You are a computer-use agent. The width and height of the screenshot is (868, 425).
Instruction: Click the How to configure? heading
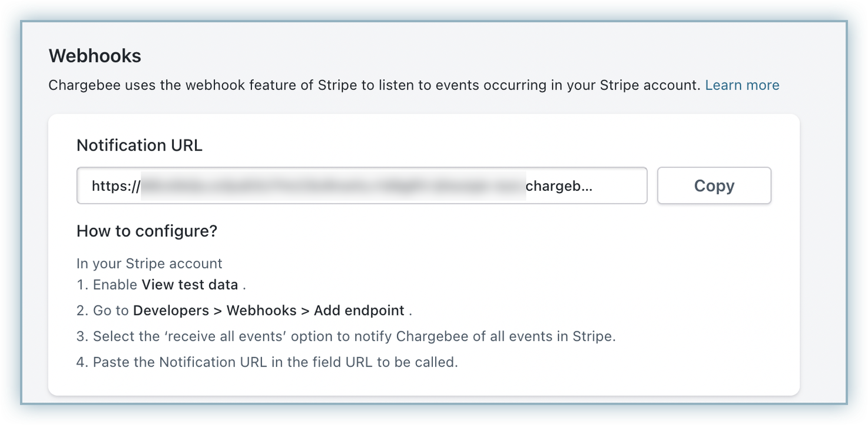pos(147,231)
